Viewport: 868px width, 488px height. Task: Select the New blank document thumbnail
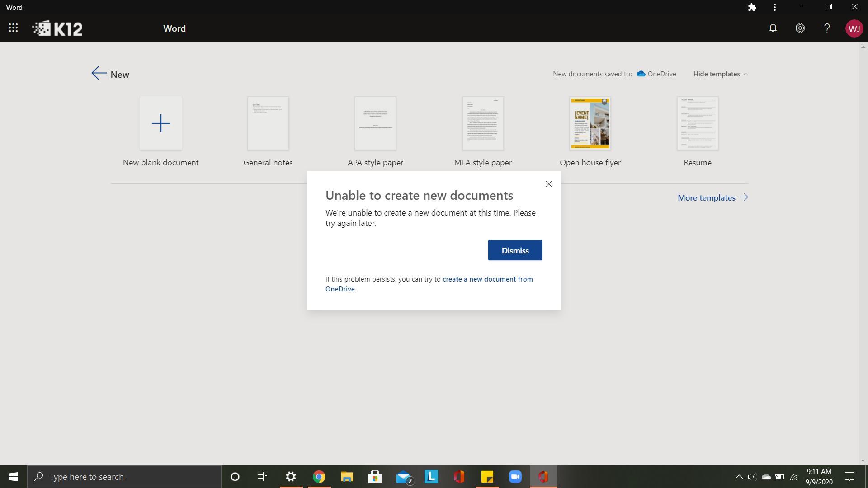click(160, 123)
